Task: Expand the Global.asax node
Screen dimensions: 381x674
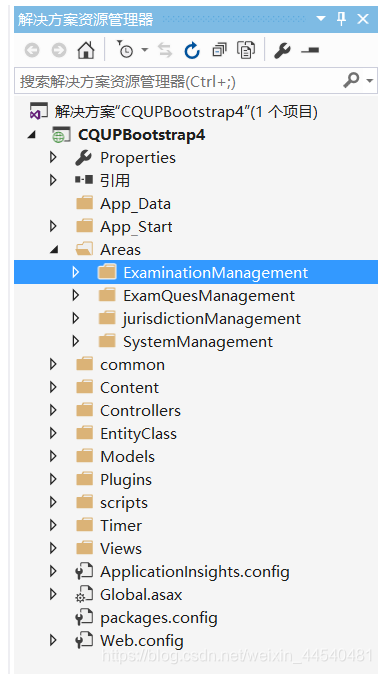Action: click(x=53, y=594)
